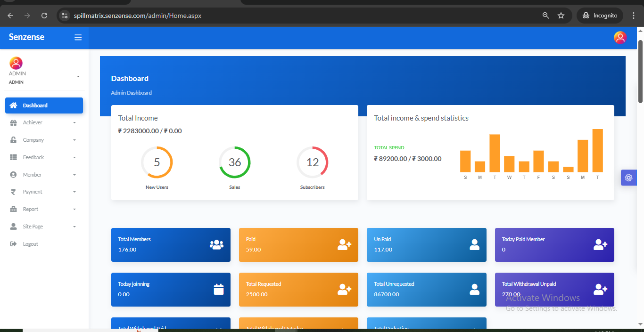The width and height of the screenshot is (644, 332).
Task: Click the Senzense brand logo
Action: 26,37
